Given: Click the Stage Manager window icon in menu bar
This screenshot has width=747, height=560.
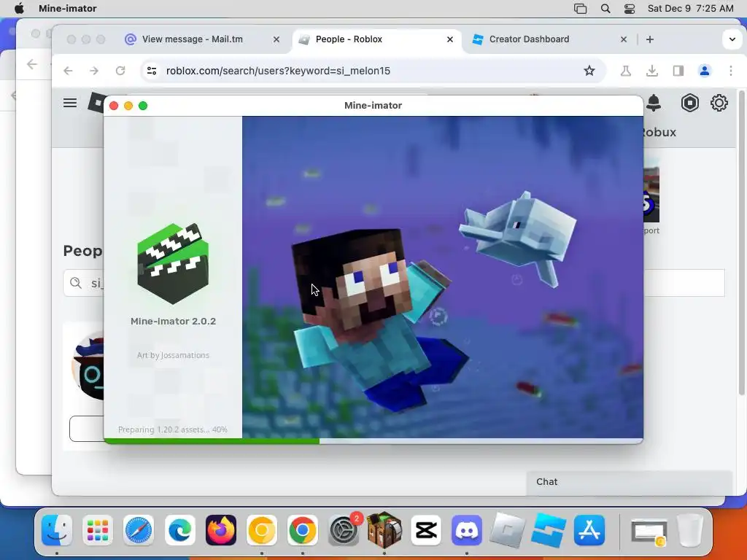Looking at the screenshot, I should point(580,8).
